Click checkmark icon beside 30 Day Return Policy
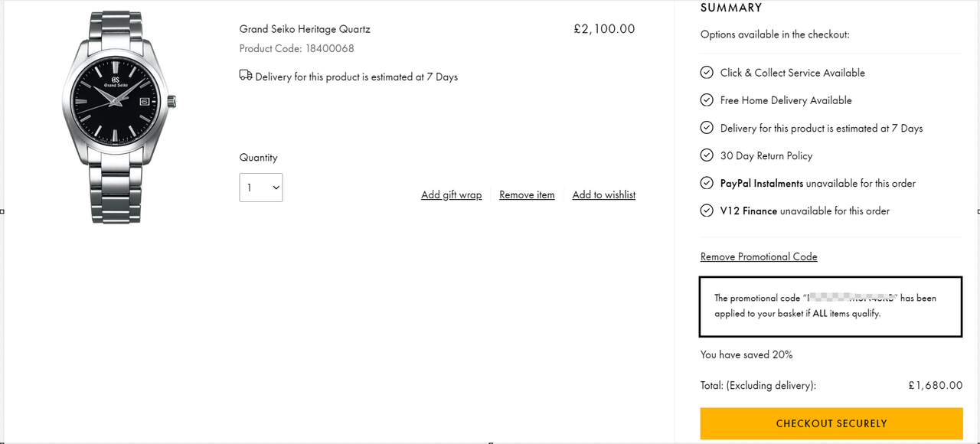 pyautogui.click(x=707, y=155)
